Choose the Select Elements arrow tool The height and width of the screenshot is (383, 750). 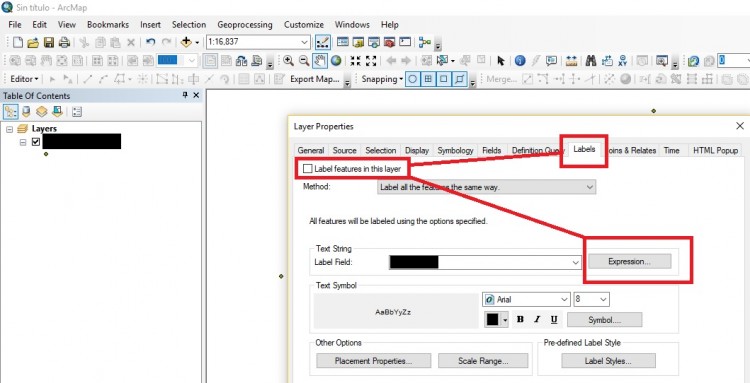(x=501, y=61)
